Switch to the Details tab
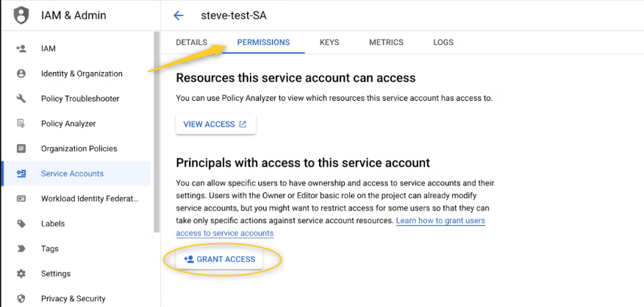Image resolution: width=644 pixels, height=307 pixels. (x=191, y=43)
